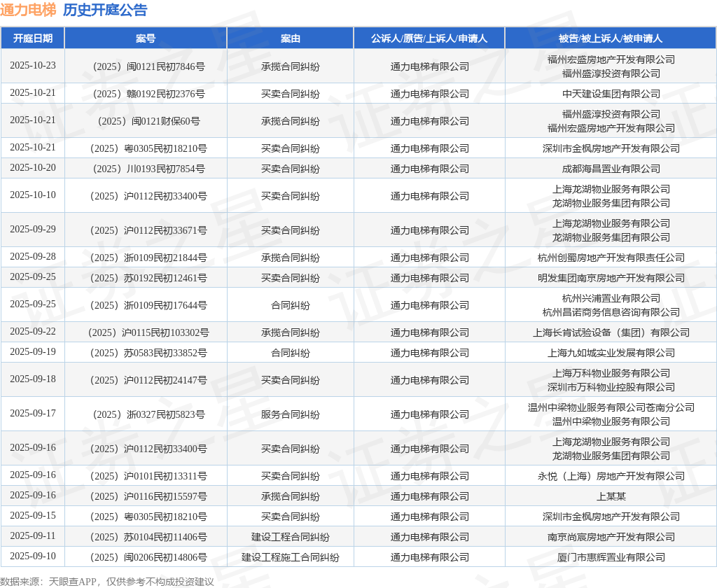Click the date 2025-09-15
717x588 pixels.
point(32,515)
